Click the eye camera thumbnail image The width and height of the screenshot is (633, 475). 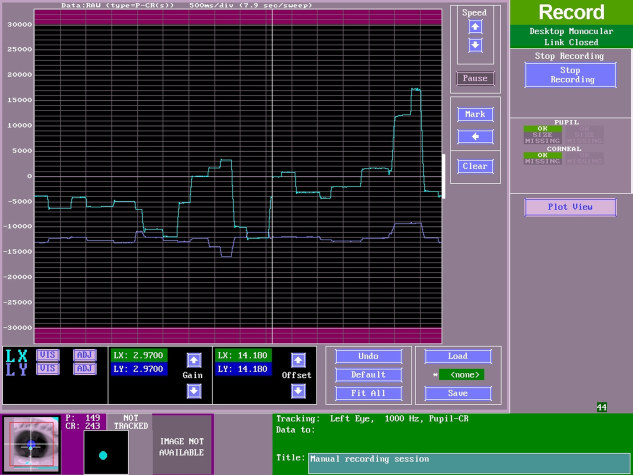pos(30,444)
